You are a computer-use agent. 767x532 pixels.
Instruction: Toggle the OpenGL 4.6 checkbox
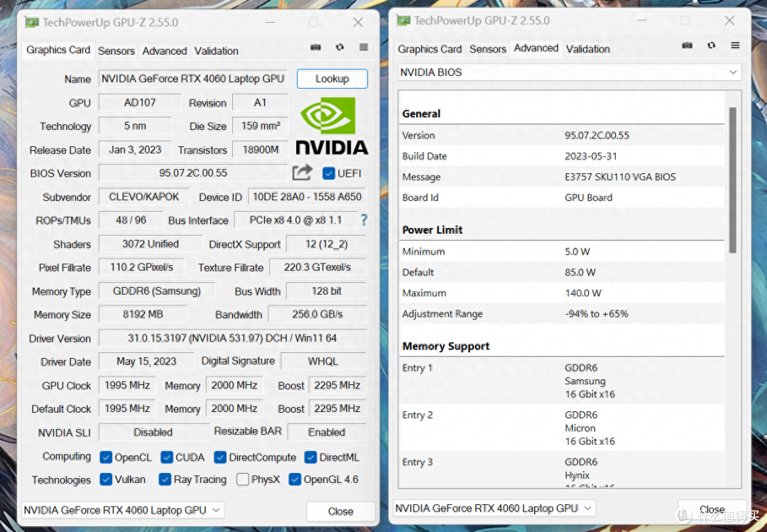(295, 479)
